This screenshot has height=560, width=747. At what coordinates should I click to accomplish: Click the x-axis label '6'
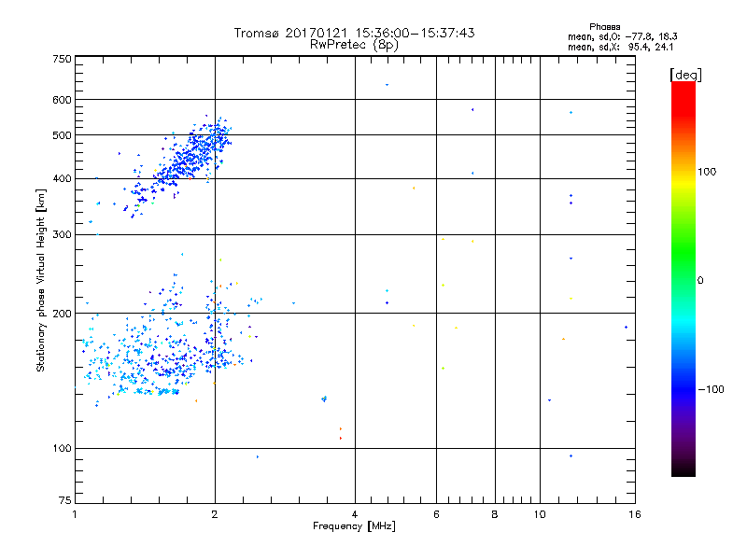436,514
